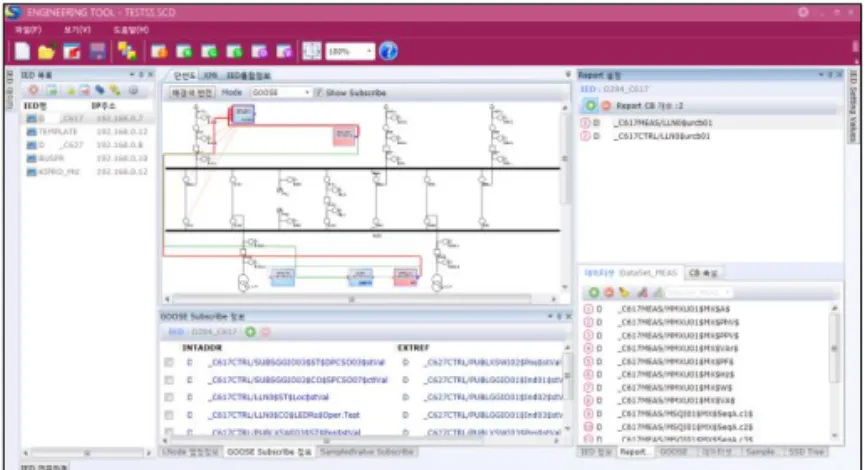Click the TEMPLATE IED row icon

tap(31, 132)
